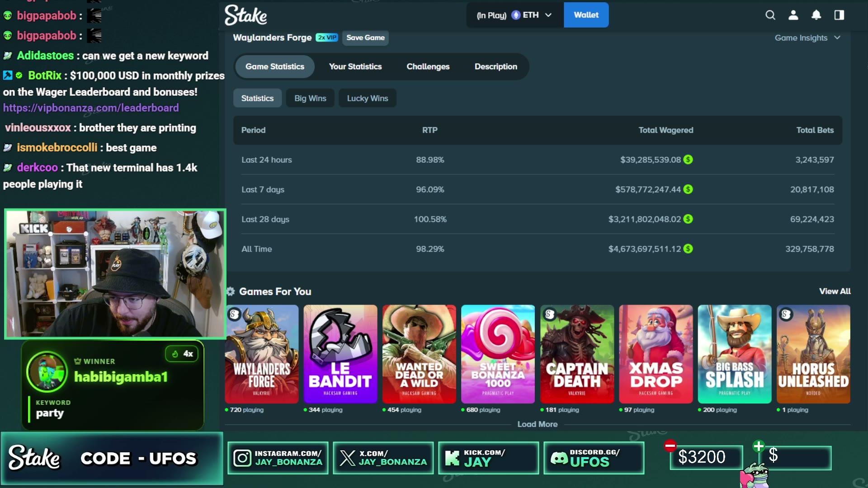Select the Statistics sub-tab
Viewport: 868px width, 488px height.
click(x=257, y=98)
